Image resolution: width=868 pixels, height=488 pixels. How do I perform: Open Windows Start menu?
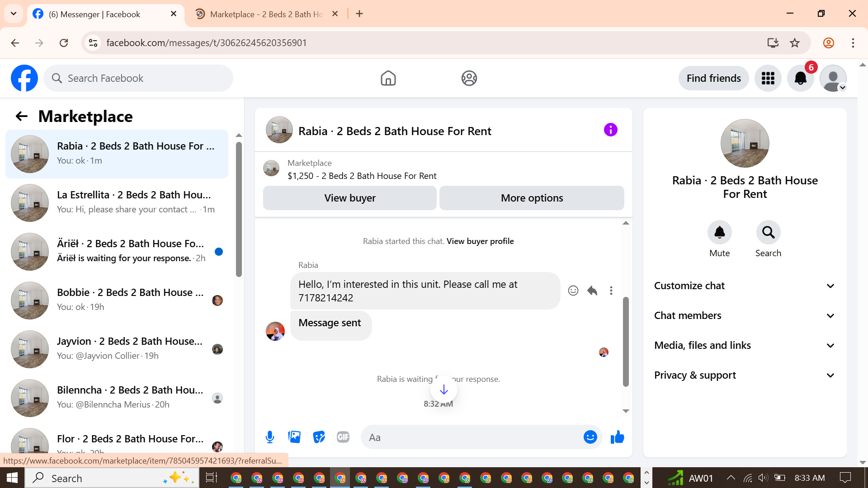coord(12,478)
